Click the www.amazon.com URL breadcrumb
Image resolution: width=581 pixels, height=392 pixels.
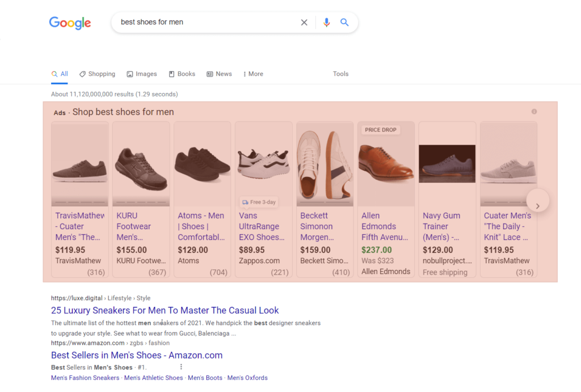[111, 343]
